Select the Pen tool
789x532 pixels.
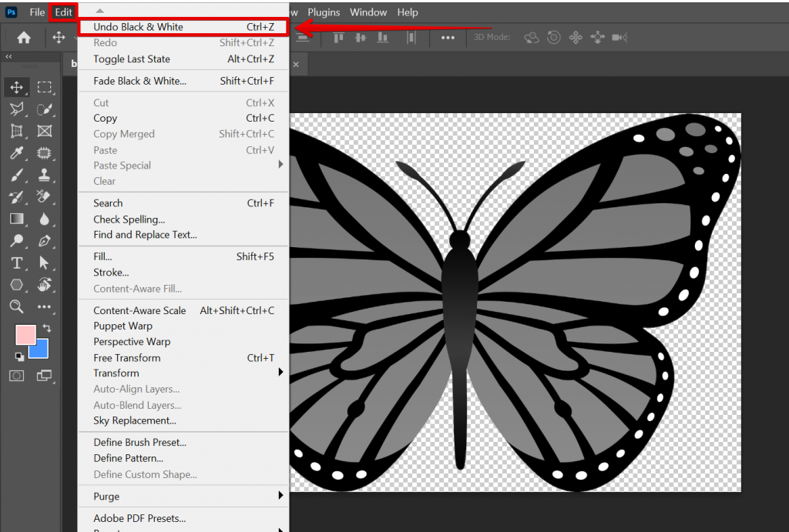[x=45, y=241]
